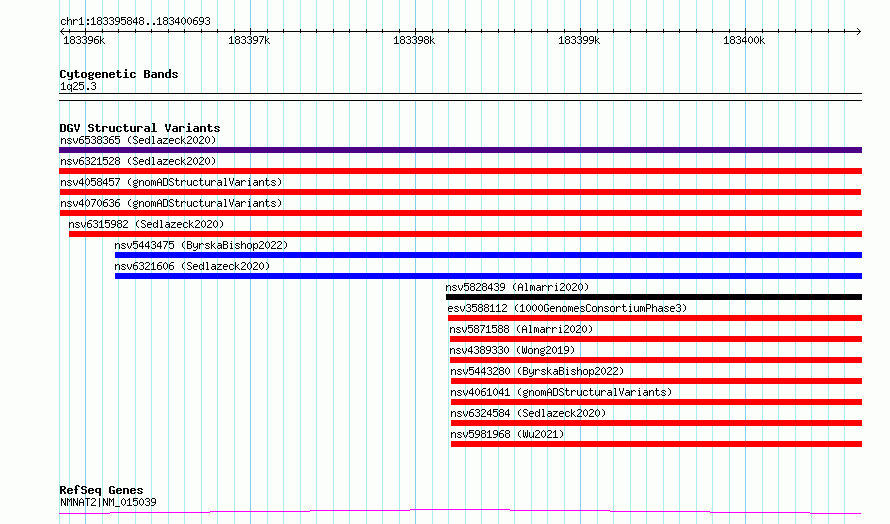The image size is (890, 524).
Task: Click the magenta NMNAT2 gene line
Action: tap(460, 512)
